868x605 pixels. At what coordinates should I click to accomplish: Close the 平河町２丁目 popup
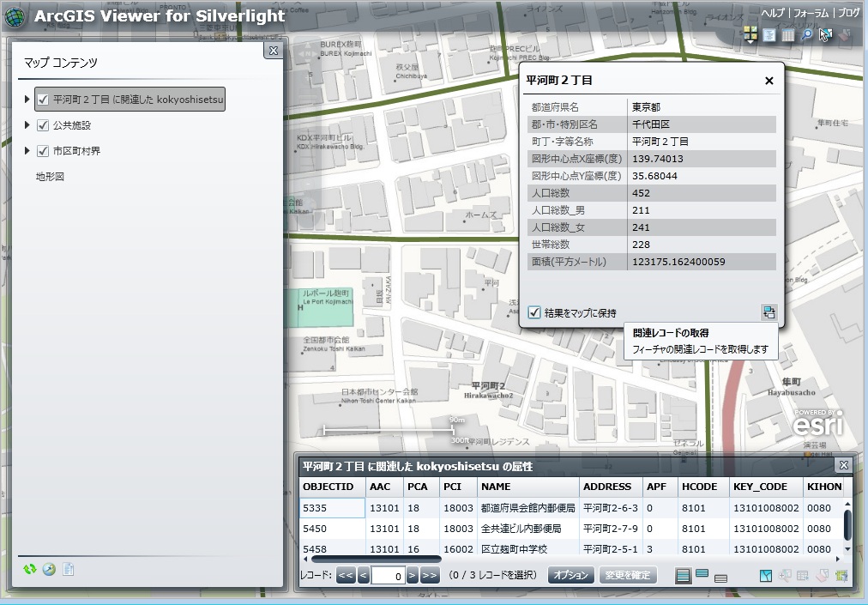769,81
